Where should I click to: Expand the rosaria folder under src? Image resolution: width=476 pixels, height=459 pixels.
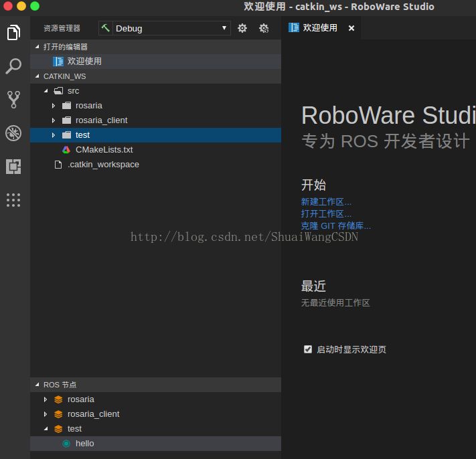click(54, 106)
